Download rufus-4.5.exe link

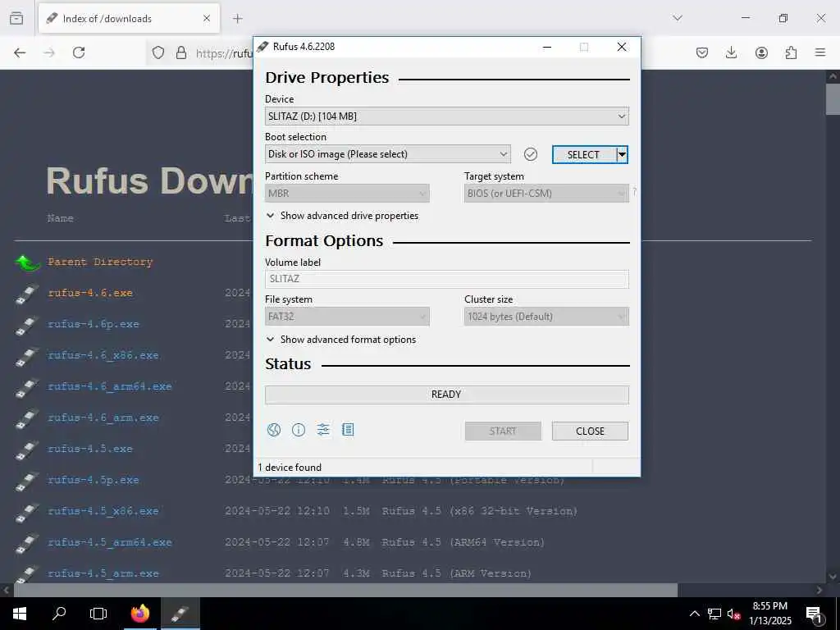point(90,449)
